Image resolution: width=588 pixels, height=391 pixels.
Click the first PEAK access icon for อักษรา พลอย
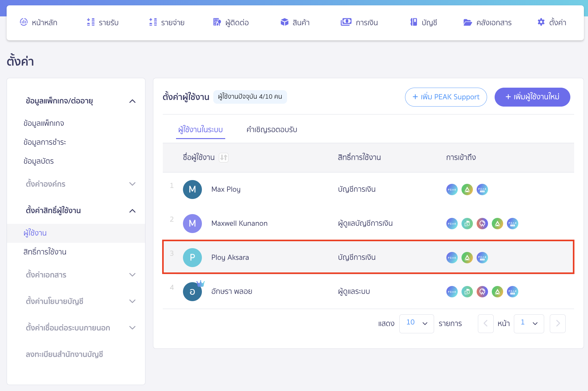[x=452, y=292]
